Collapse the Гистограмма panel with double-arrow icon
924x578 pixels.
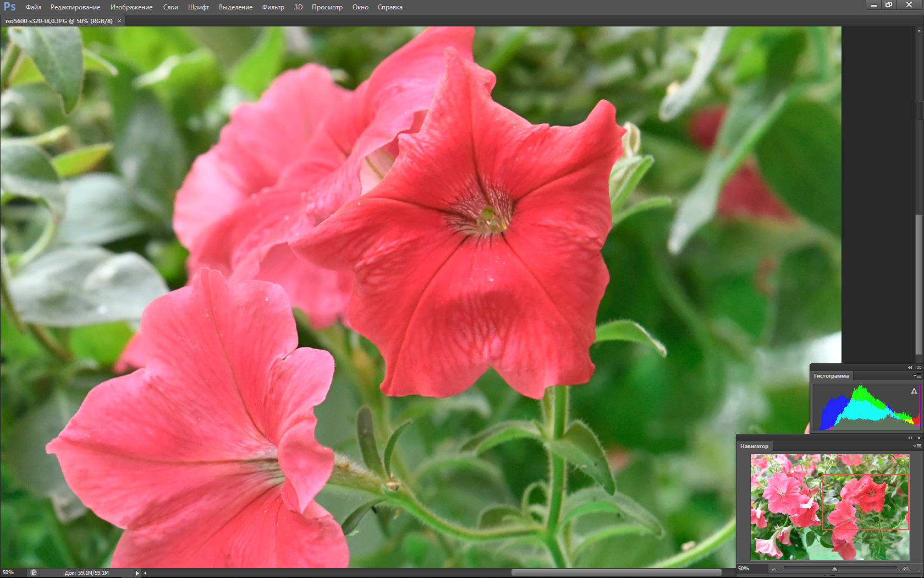[910, 367]
